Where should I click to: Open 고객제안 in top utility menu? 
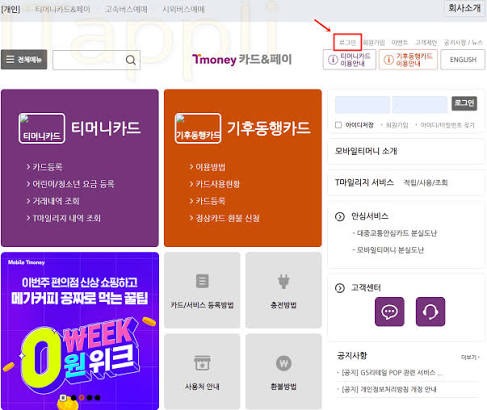pos(426,43)
